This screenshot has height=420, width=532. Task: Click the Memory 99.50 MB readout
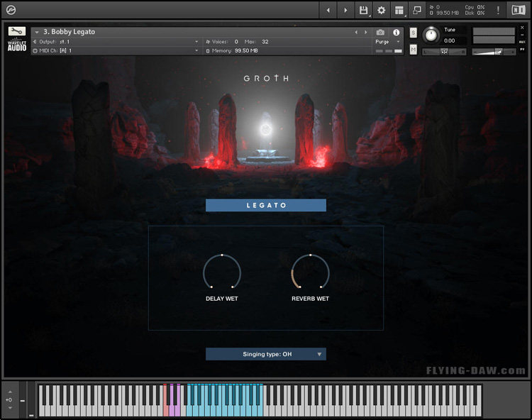point(235,50)
